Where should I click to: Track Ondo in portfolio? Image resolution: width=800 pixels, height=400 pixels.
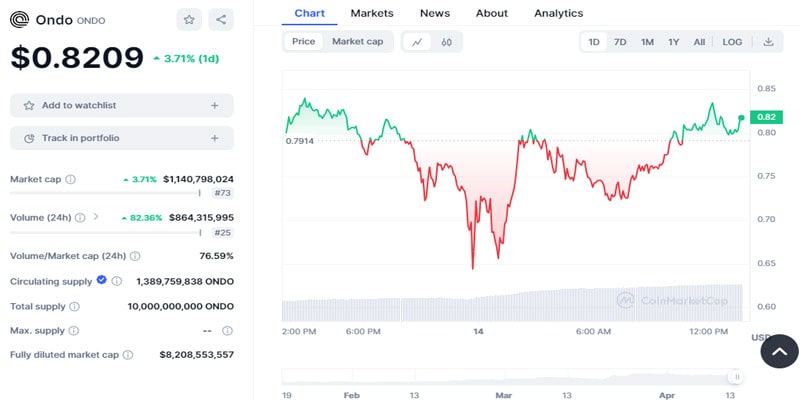click(122, 138)
